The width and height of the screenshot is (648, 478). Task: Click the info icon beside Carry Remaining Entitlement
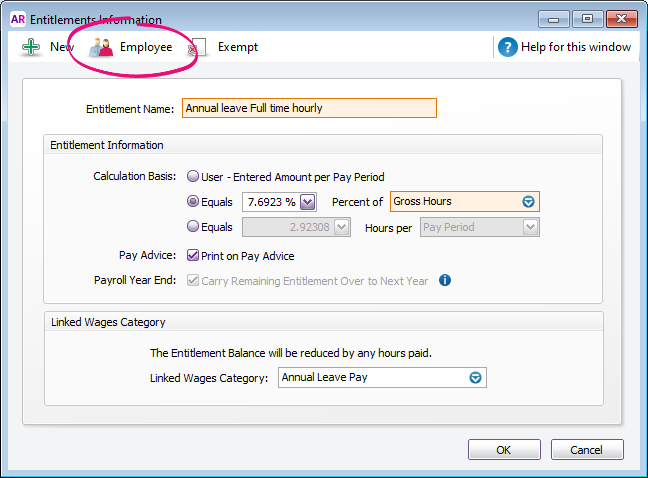coord(445,281)
